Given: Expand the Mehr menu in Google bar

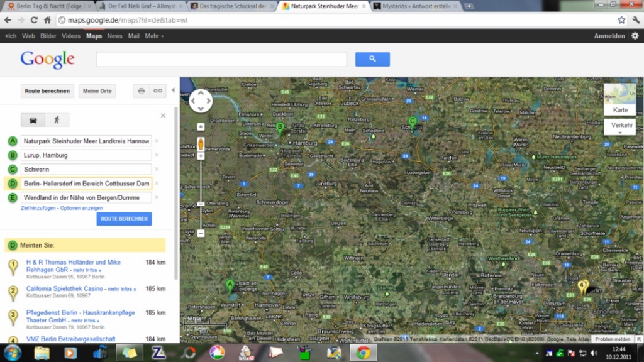Looking at the screenshot, I should click(x=154, y=36).
